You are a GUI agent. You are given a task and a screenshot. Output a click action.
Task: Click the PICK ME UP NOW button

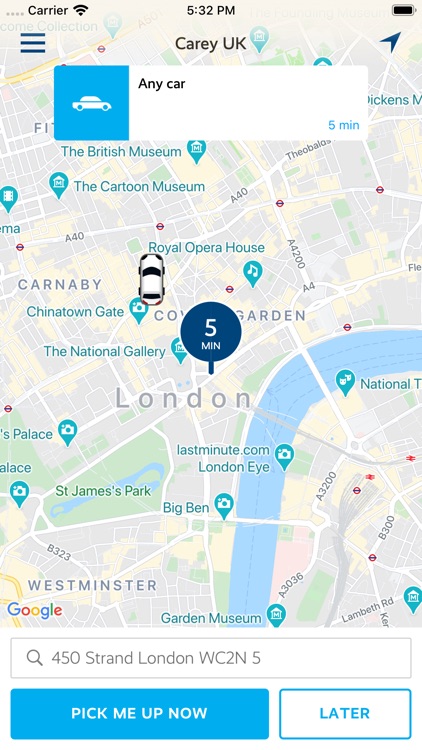(140, 714)
